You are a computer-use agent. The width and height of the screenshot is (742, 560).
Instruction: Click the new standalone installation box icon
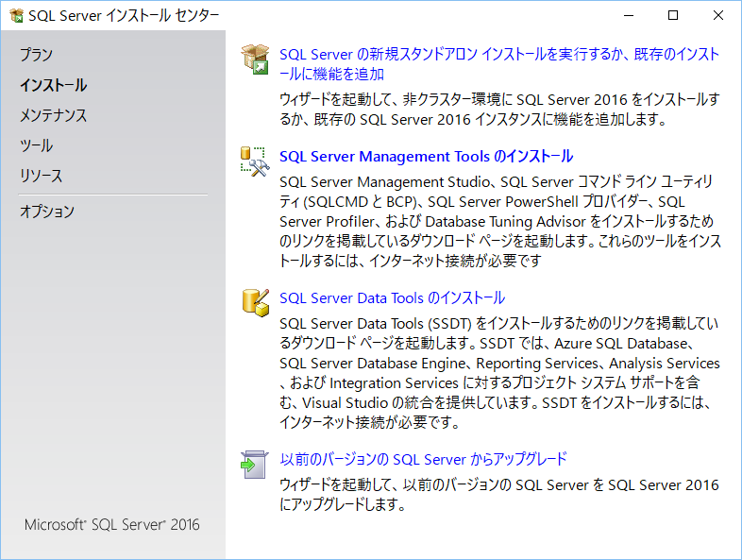click(x=255, y=59)
